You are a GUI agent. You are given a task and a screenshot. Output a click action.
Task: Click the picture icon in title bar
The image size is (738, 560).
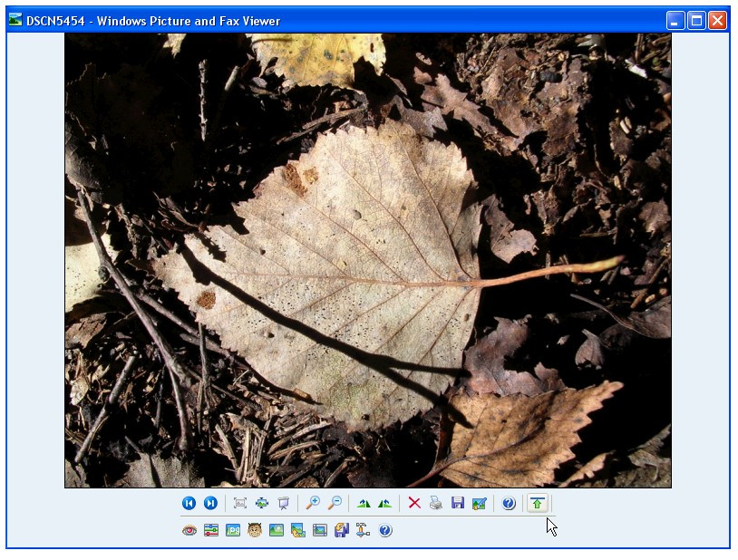[15, 20]
